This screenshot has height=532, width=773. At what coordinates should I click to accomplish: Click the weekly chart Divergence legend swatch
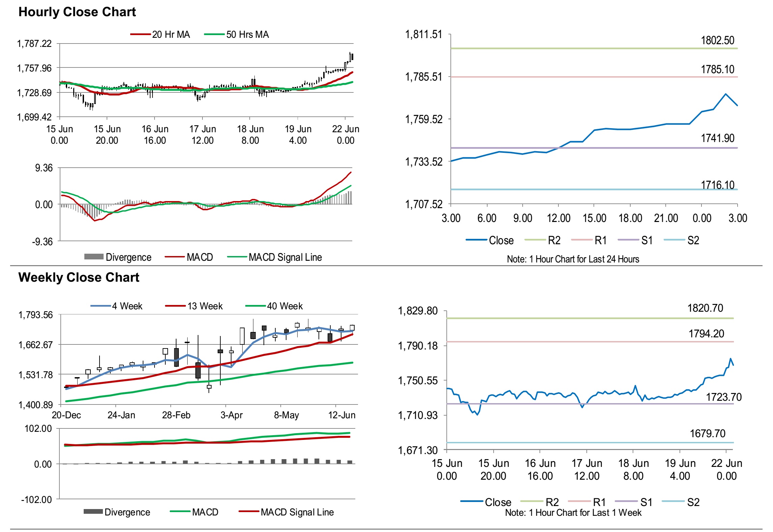coord(93,512)
